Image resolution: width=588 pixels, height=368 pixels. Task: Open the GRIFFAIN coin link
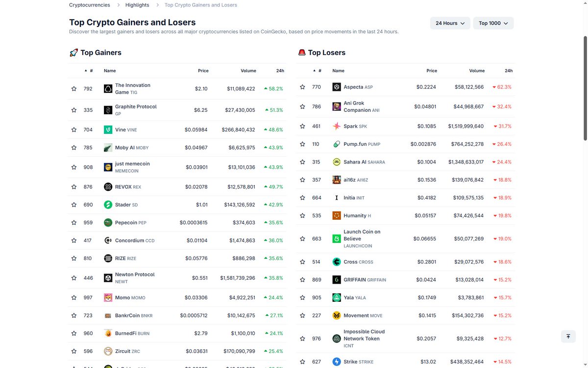365,280
